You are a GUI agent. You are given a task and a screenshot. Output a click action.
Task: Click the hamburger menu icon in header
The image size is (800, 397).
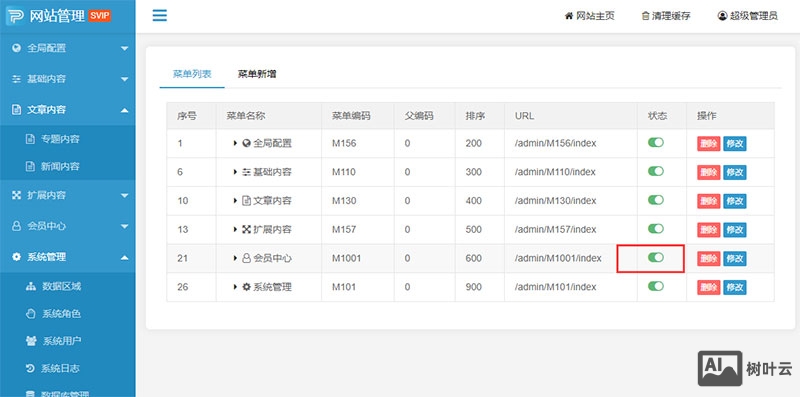160,15
